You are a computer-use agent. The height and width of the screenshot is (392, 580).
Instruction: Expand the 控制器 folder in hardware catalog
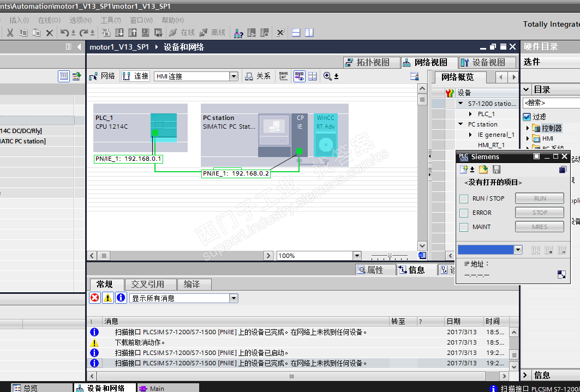(528, 128)
